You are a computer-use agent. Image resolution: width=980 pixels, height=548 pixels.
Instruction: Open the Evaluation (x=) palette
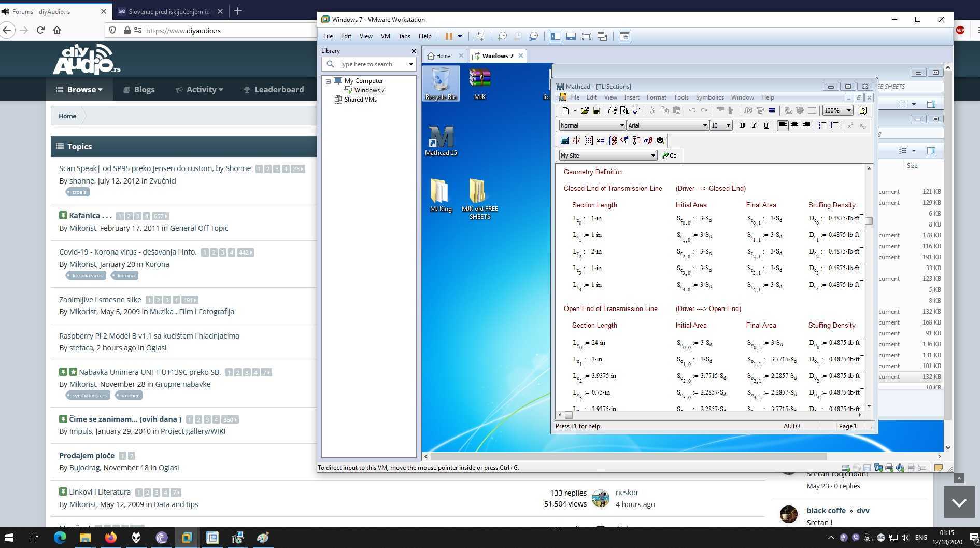coord(600,140)
